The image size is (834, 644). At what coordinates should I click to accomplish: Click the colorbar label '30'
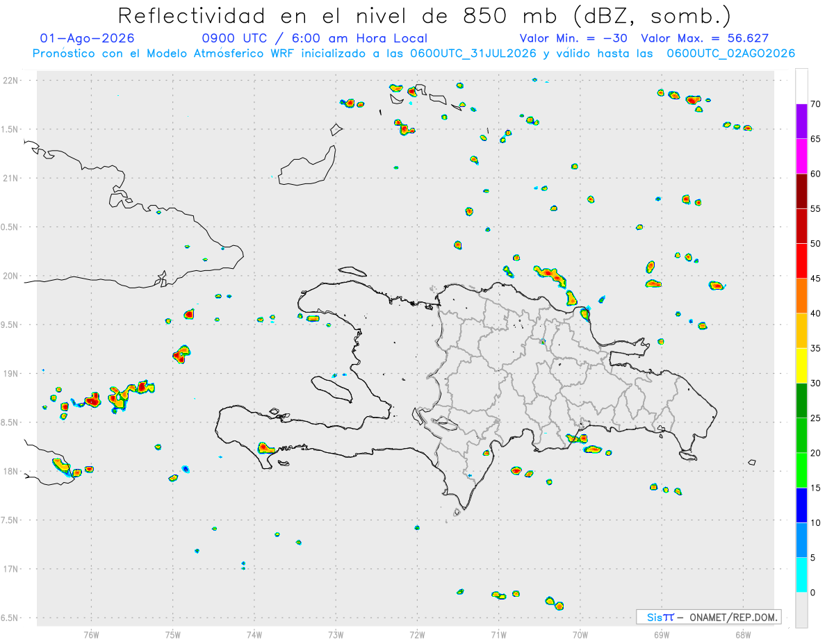click(815, 383)
